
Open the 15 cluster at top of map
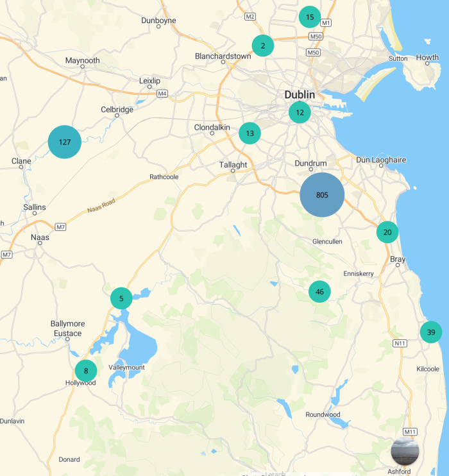click(x=310, y=17)
